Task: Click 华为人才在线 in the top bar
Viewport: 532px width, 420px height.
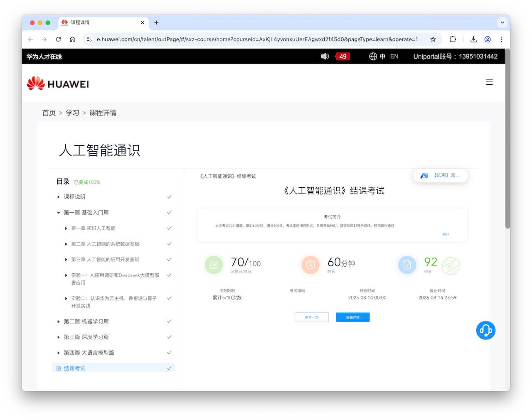Action: coord(44,56)
